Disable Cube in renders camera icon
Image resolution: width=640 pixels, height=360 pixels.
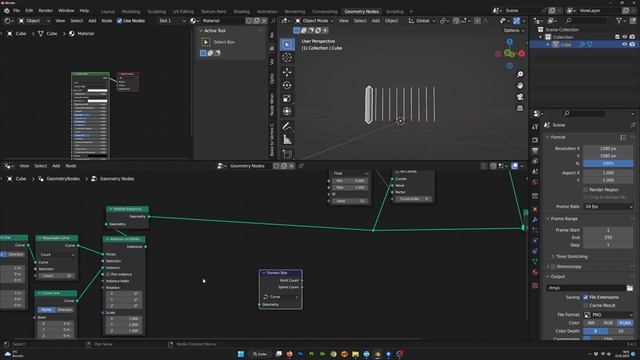click(x=632, y=44)
